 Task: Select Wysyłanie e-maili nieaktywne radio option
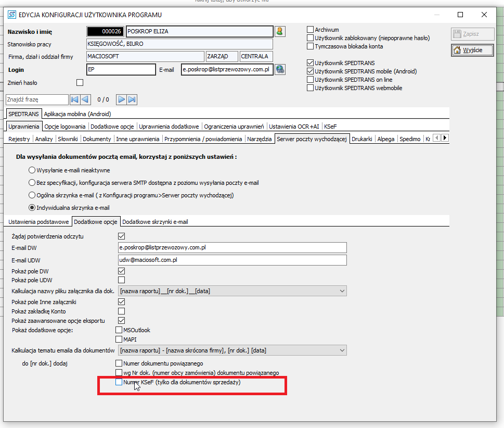click(32, 170)
